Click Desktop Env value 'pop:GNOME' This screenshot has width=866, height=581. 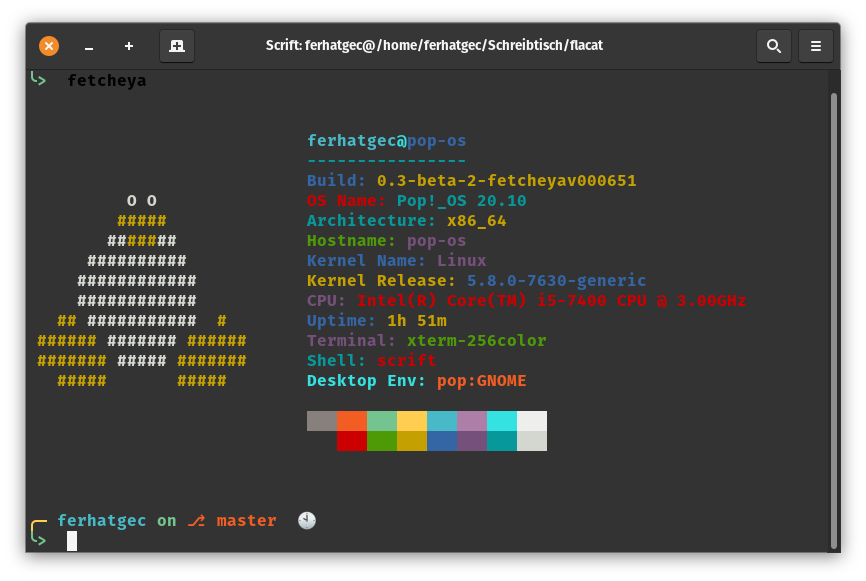coord(482,381)
